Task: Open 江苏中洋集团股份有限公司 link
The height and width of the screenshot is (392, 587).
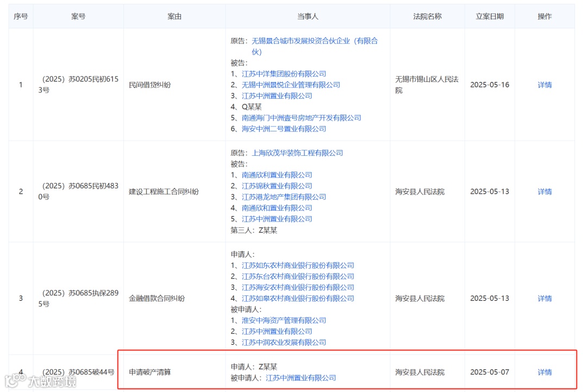Action: pos(284,74)
